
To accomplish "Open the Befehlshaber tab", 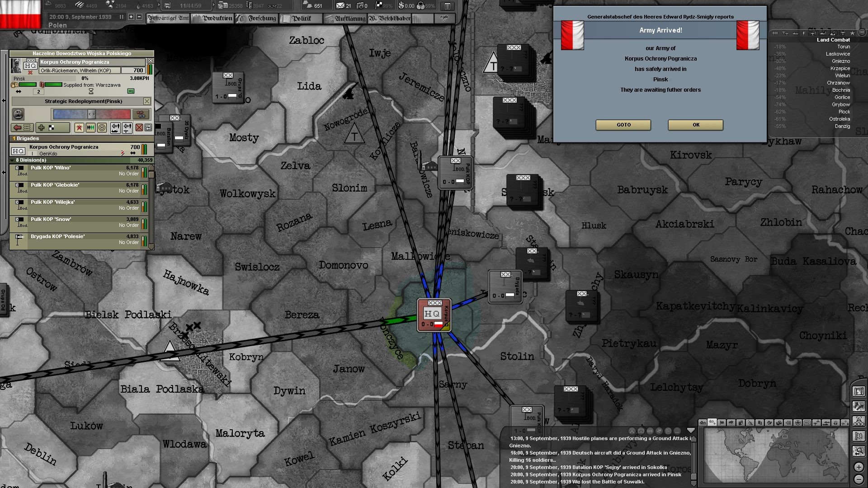I will click(x=390, y=18).
